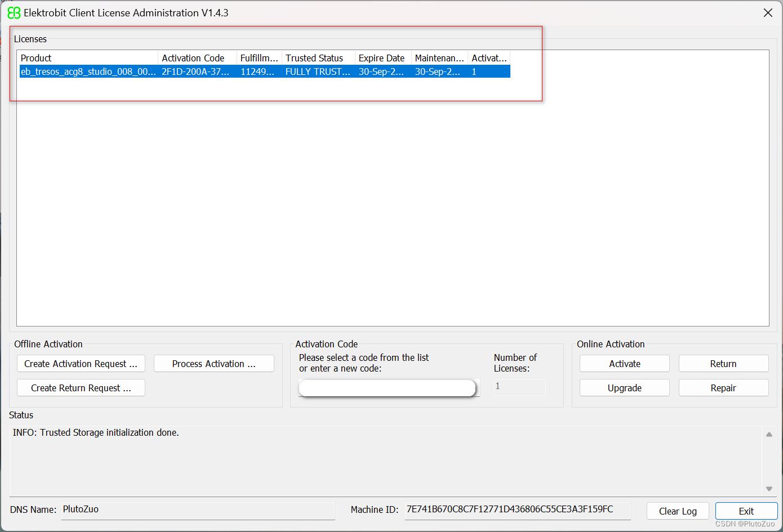Click the Maintenan... column header

(439, 58)
